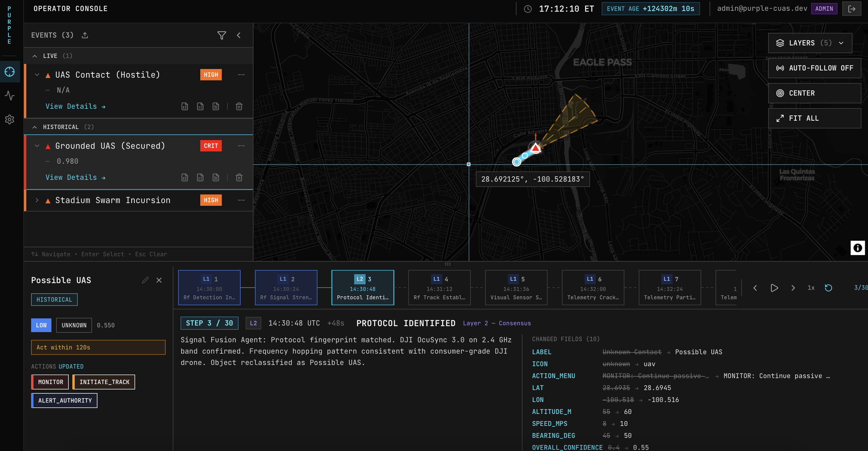Go to the previous timeline step
Viewport: 868px width, 451px height.
coord(755,288)
